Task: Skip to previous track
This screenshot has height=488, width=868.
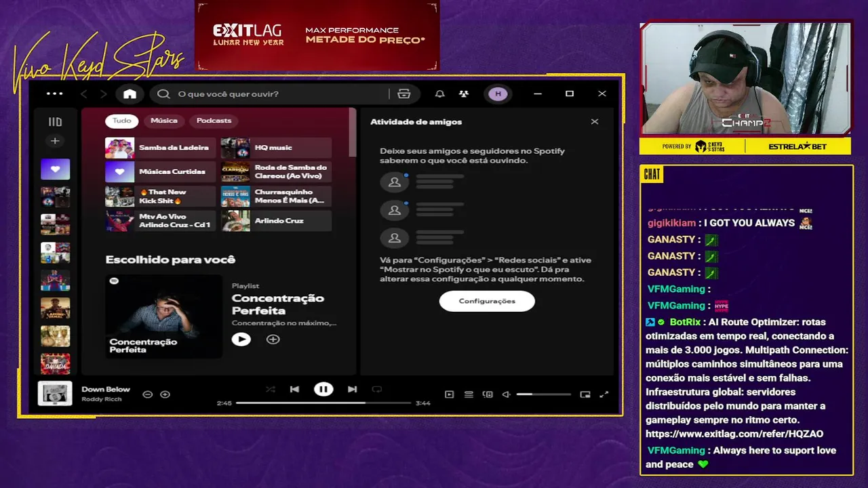Action: click(294, 389)
